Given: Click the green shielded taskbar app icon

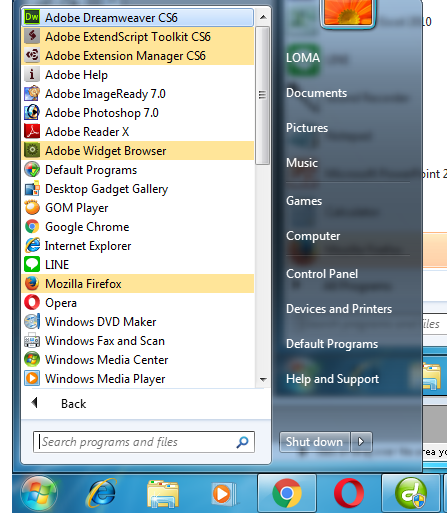Looking at the screenshot, I should coord(411,493).
